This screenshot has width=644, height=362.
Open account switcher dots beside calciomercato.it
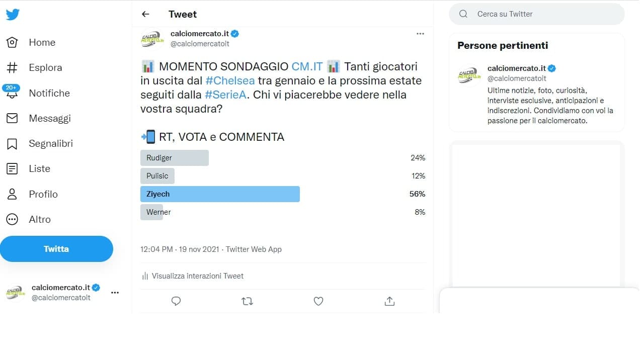click(x=115, y=293)
